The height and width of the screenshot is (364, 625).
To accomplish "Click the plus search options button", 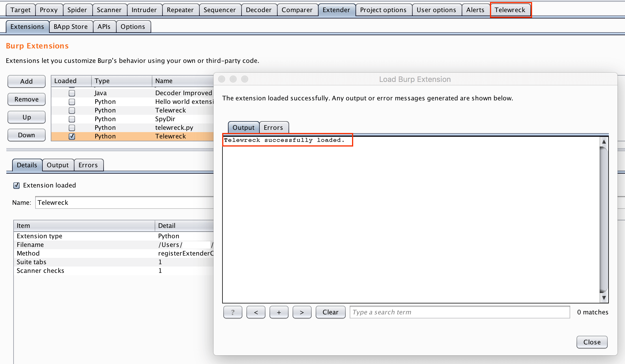I will [279, 312].
